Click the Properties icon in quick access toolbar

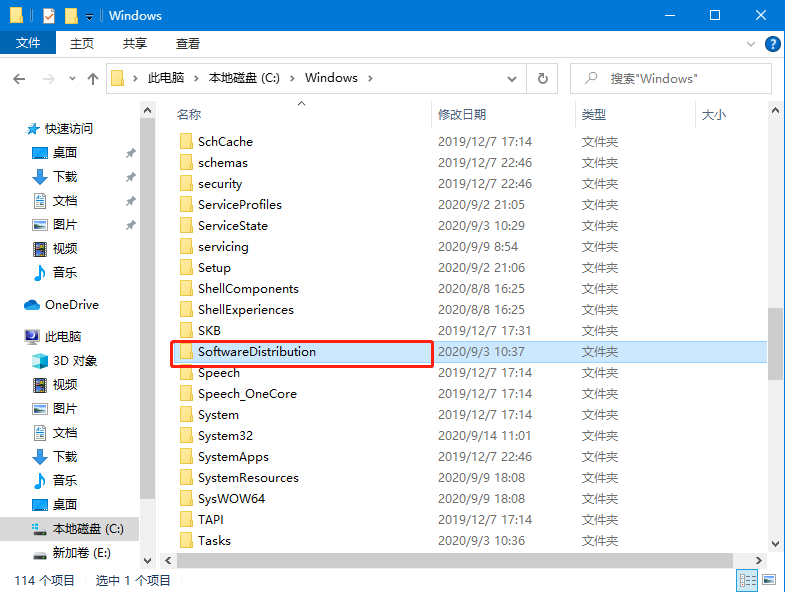49,16
